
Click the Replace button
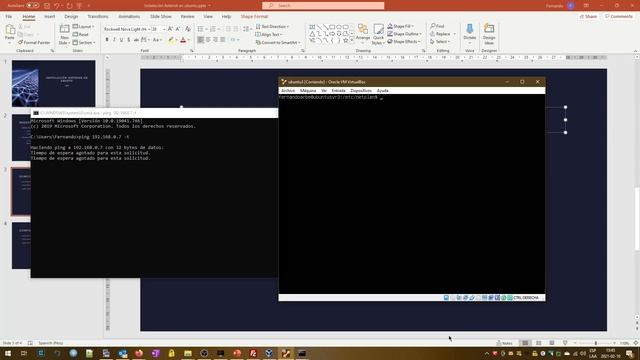coord(442,34)
